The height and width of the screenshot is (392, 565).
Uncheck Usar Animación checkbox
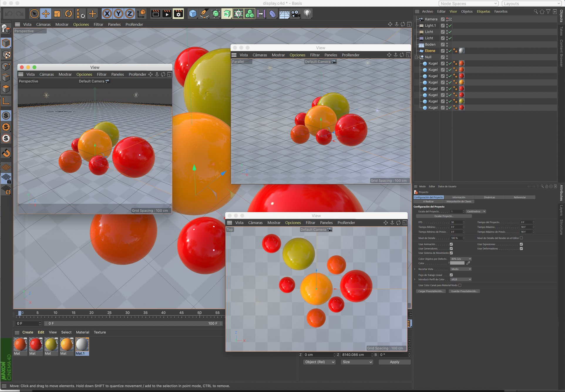click(x=451, y=244)
